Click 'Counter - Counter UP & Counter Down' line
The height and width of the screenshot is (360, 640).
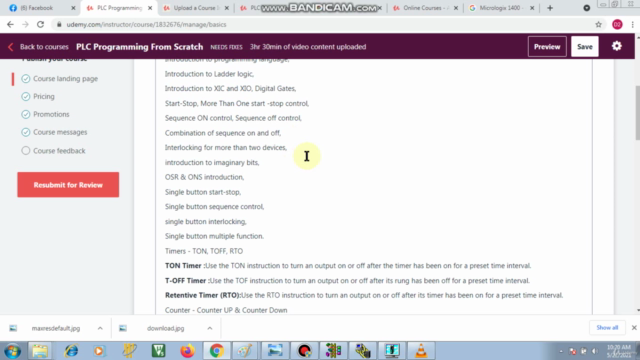[x=226, y=310]
